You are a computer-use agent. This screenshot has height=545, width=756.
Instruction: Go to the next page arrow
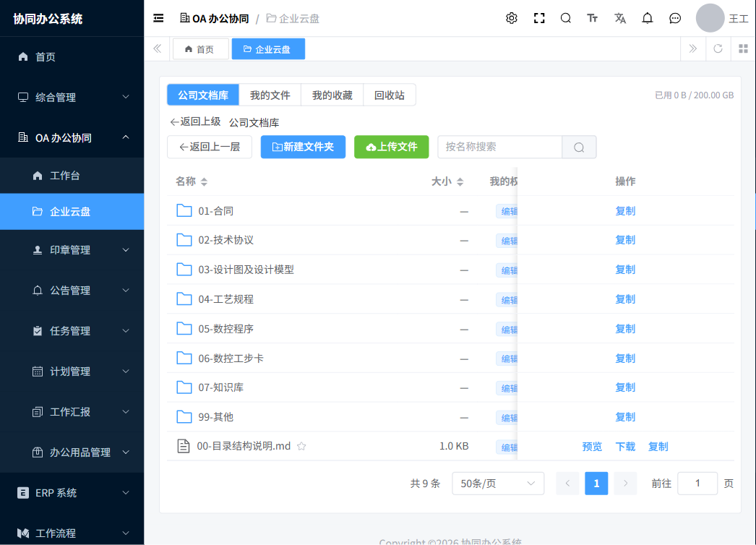click(625, 484)
